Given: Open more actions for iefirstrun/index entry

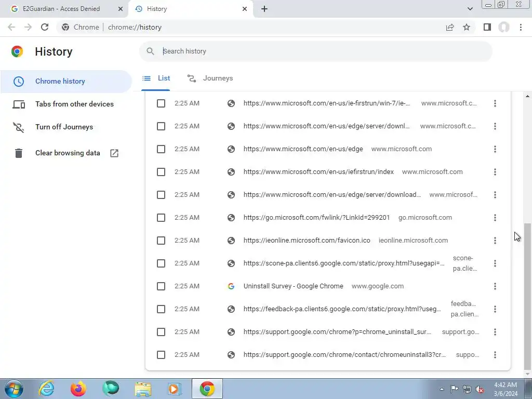Looking at the screenshot, I should [x=495, y=172].
